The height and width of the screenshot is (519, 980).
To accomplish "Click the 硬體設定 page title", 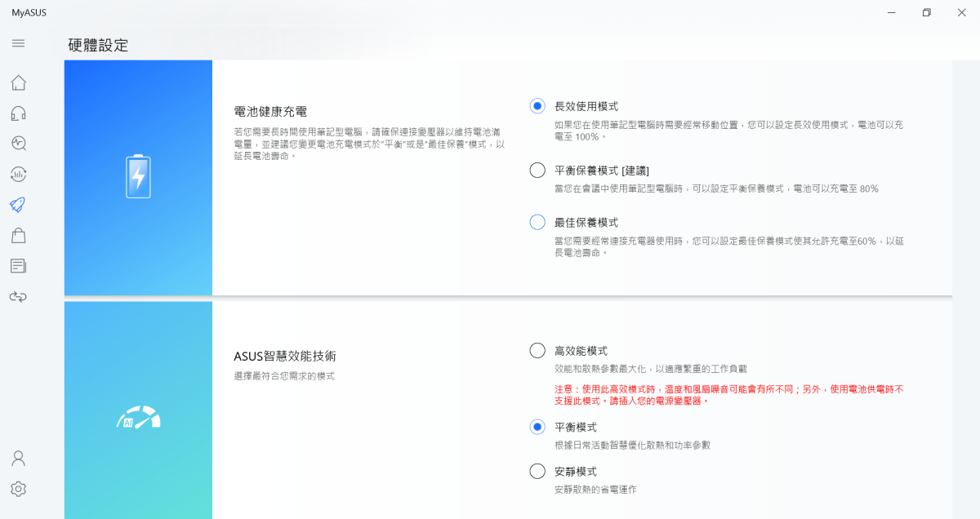I will pyautogui.click(x=98, y=46).
